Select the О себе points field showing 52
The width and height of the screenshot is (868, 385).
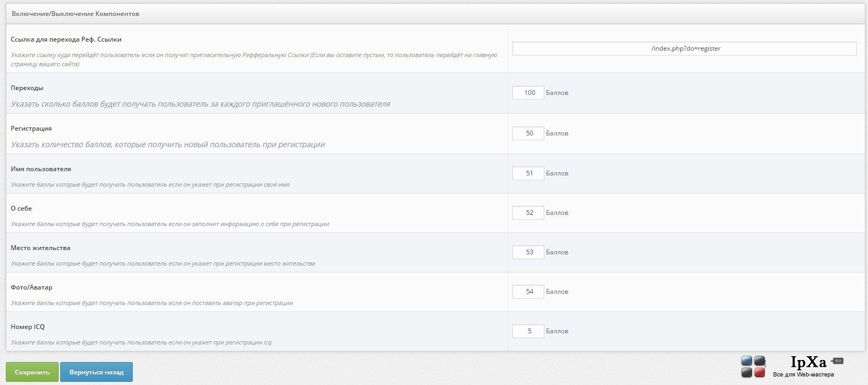(x=528, y=213)
